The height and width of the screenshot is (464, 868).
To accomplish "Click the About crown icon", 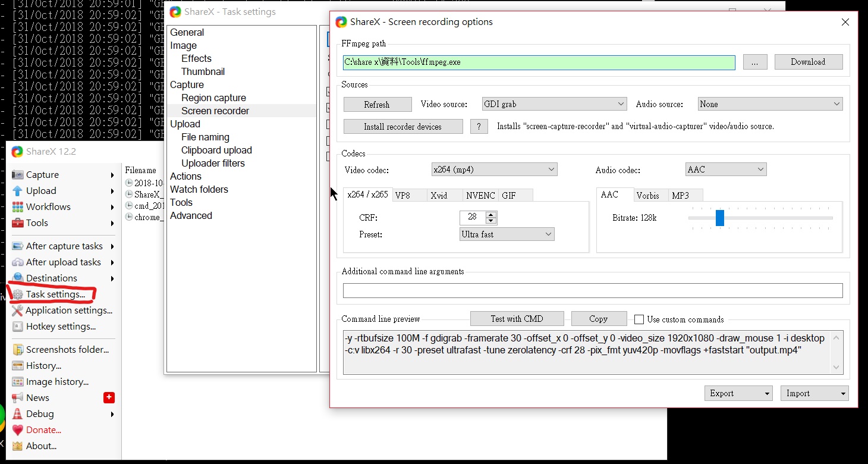I will coord(18,446).
